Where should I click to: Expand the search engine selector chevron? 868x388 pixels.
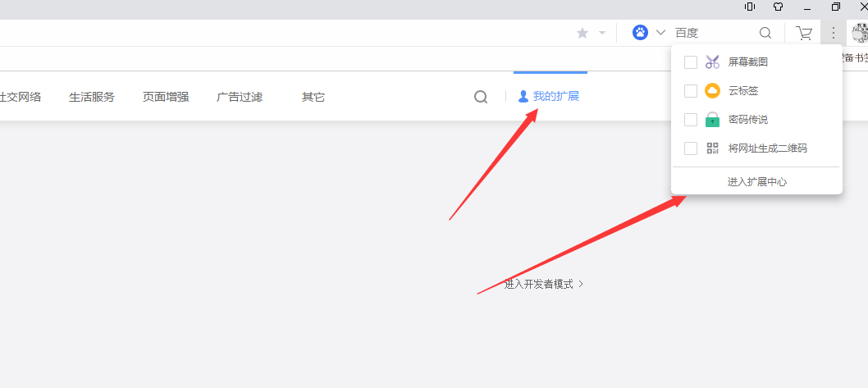[660, 33]
